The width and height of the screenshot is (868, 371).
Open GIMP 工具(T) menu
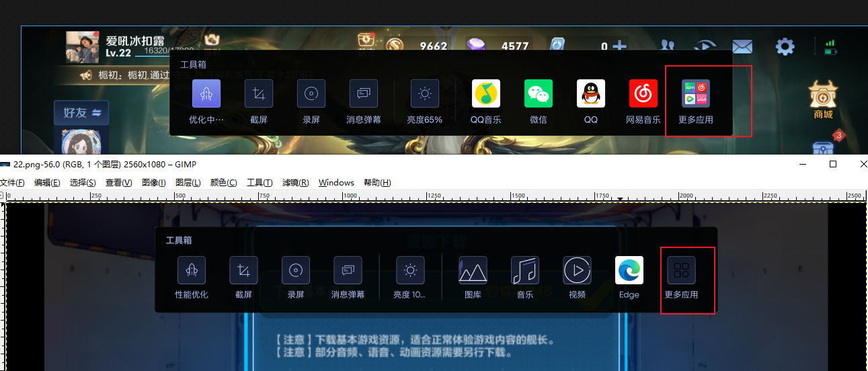260,183
